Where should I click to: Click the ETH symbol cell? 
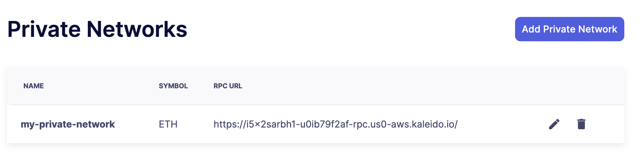tap(168, 124)
